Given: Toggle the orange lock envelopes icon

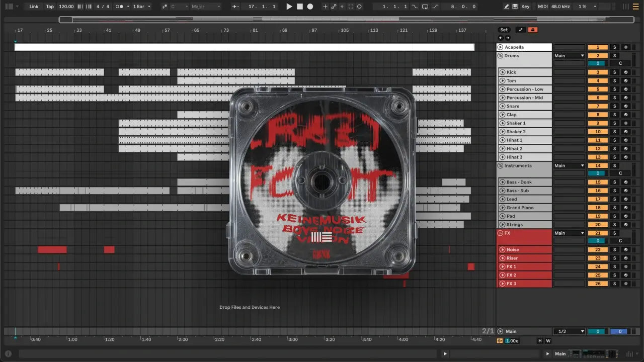Looking at the screenshot, I should pyautogui.click(x=533, y=30).
